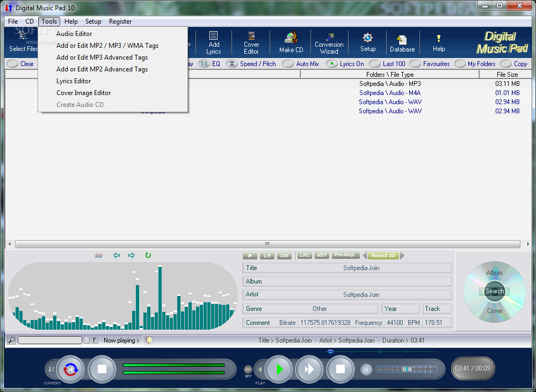Open the CD menu
Image resolution: width=536 pixels, height=392 pixels.
tap(30, 21)
